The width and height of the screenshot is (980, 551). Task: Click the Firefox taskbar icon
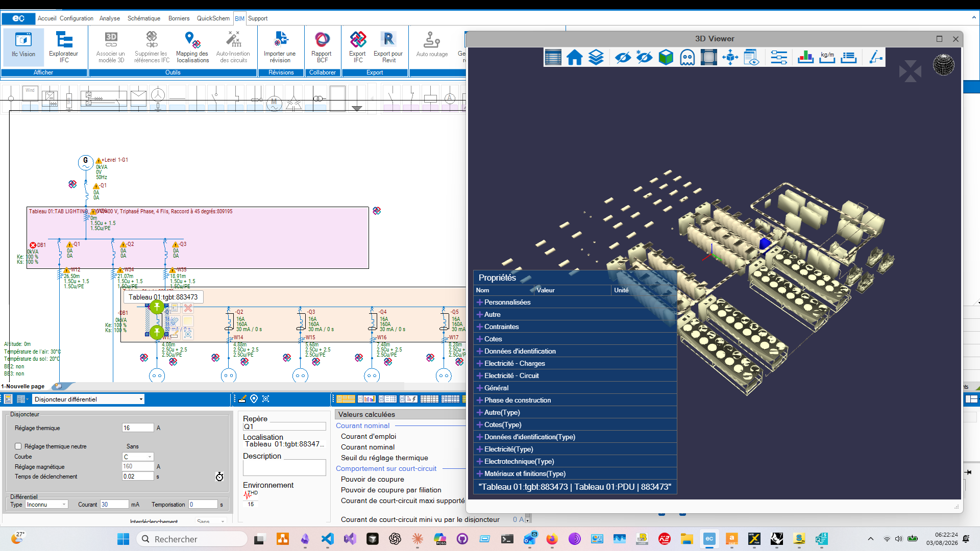(x=552, y=539)
